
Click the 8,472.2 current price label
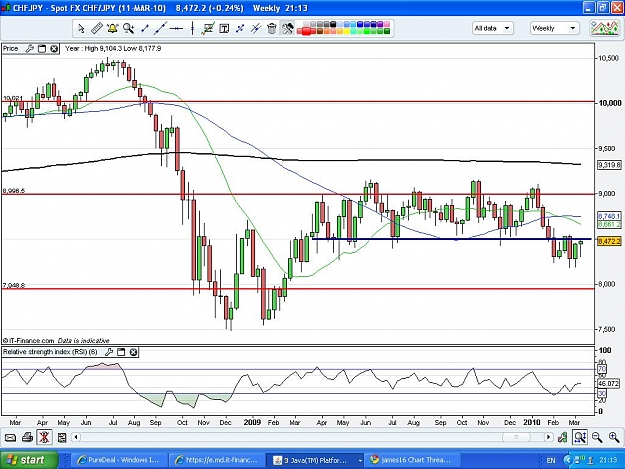[609, 241]
